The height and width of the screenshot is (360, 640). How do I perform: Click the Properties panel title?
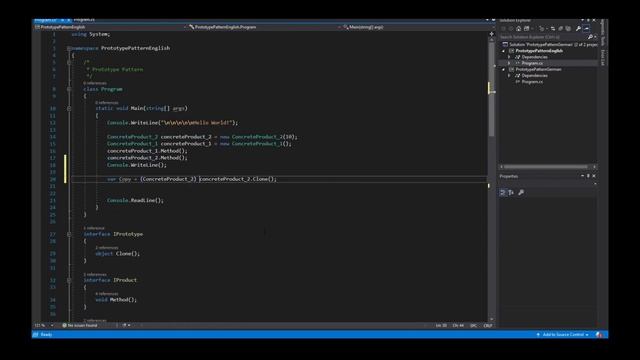[x=509, y=176]
